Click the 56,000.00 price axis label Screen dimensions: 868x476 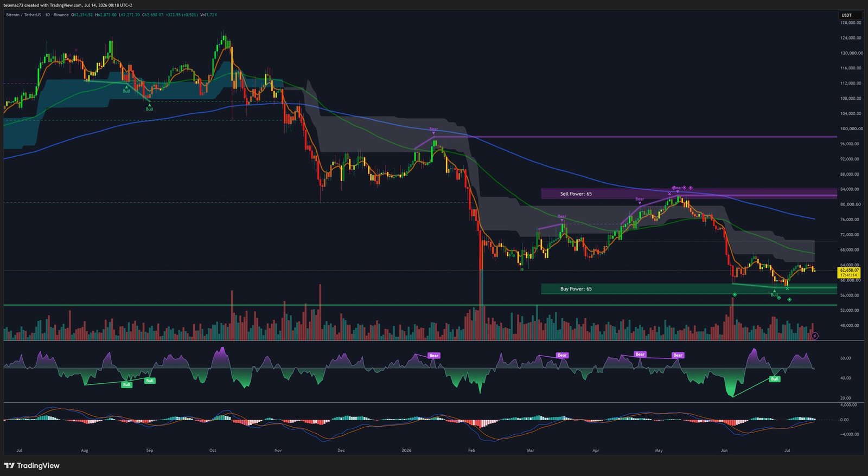(851, 295)
